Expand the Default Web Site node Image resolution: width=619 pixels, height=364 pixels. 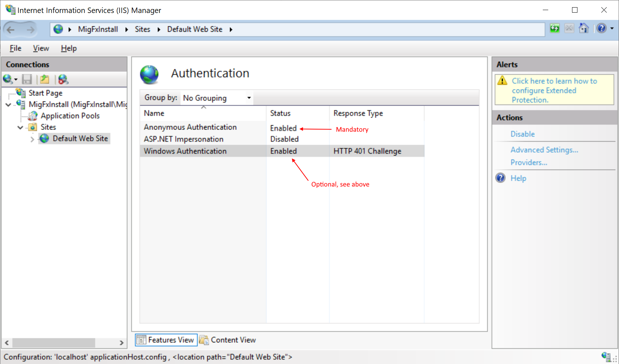coord(33,139)
